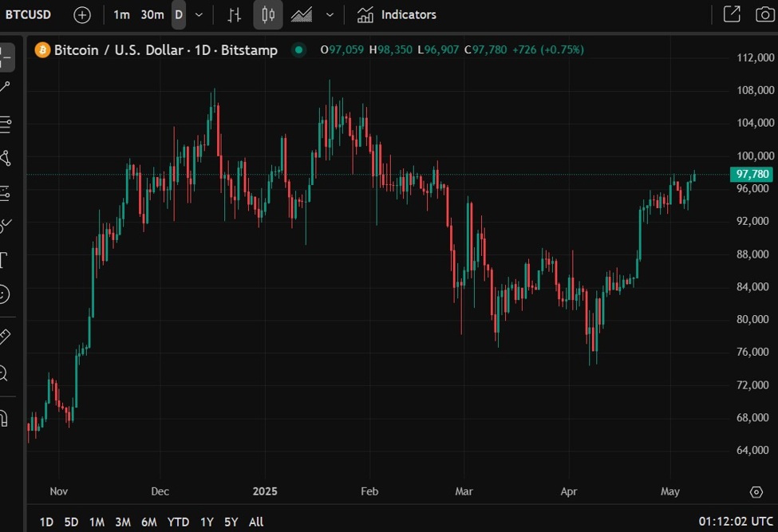
Task: Select the candlestick chart style
Action: click(x=268, y=14)
